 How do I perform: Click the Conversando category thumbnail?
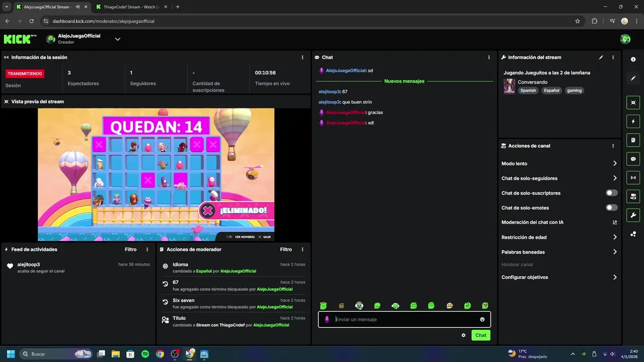(509, 86)
